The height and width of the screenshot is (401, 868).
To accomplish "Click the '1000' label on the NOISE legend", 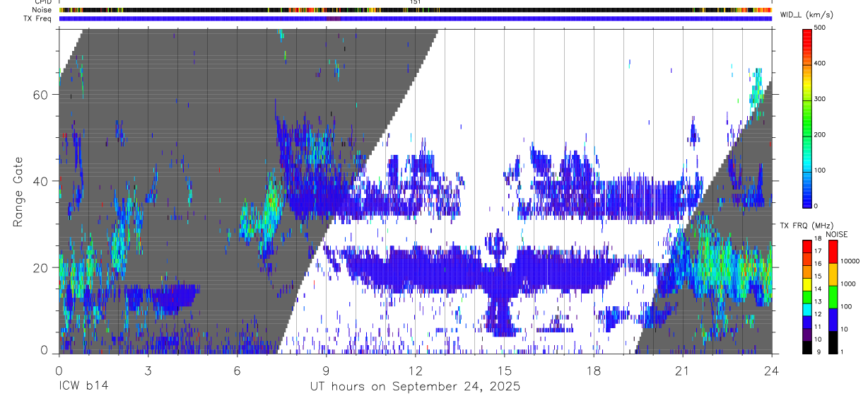I will 848,284.
